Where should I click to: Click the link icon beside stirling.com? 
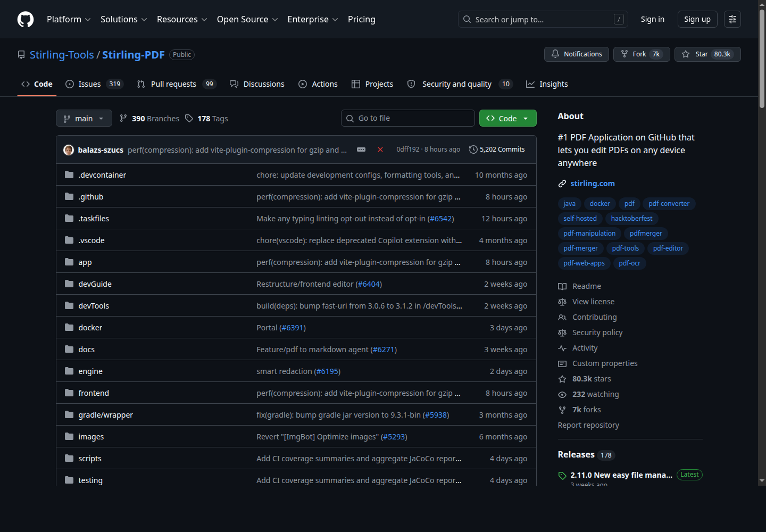pos(562,184)
